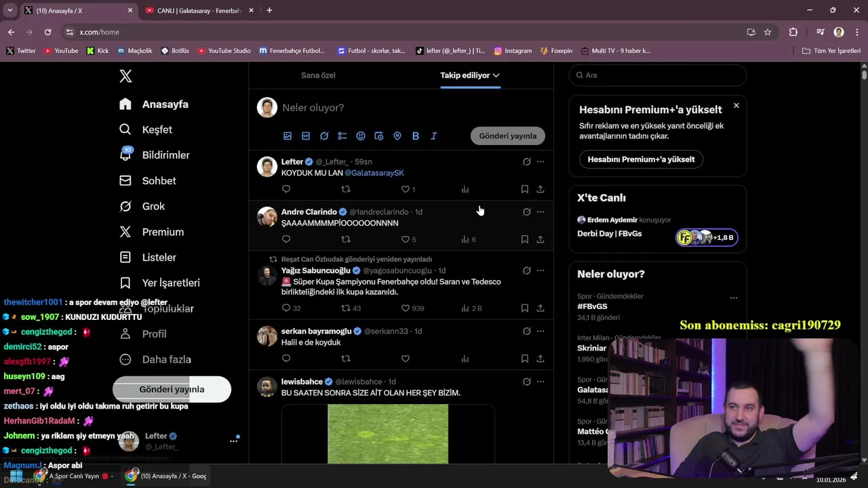Screen dimensions: 868x488
Task: Open more options on lewisbahce's post
Action: pos(540,382)
